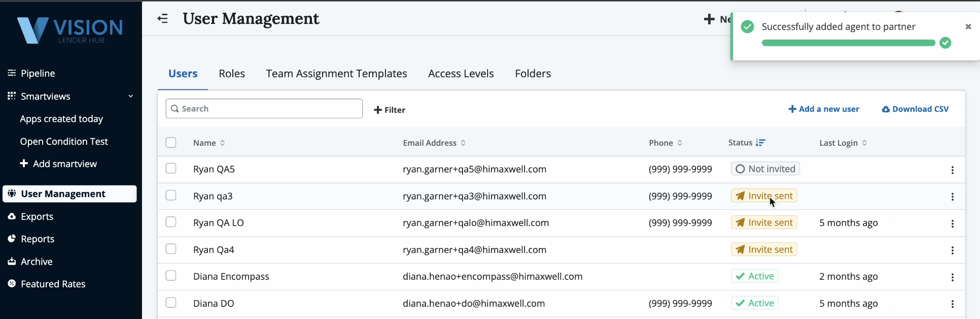980x319 pixels.
Task: Toggle the select-all checkbox in the table header
Action: coord(171,143)
